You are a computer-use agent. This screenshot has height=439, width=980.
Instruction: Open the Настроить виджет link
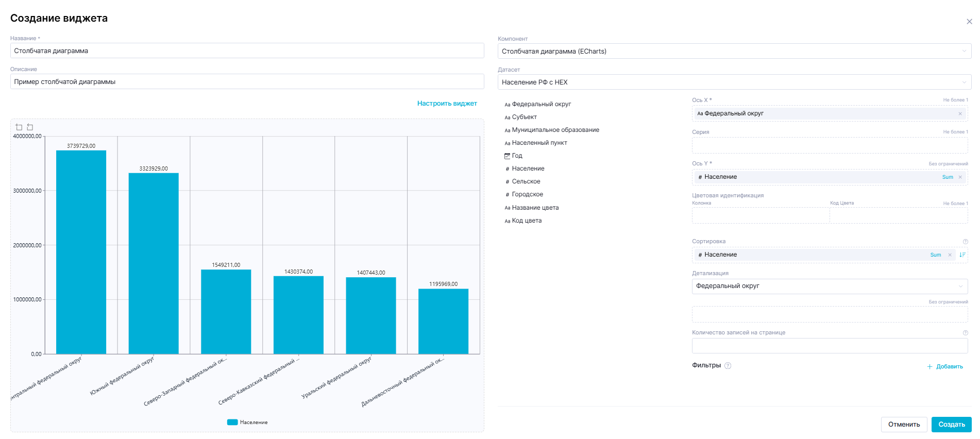(x=447, y=104)
